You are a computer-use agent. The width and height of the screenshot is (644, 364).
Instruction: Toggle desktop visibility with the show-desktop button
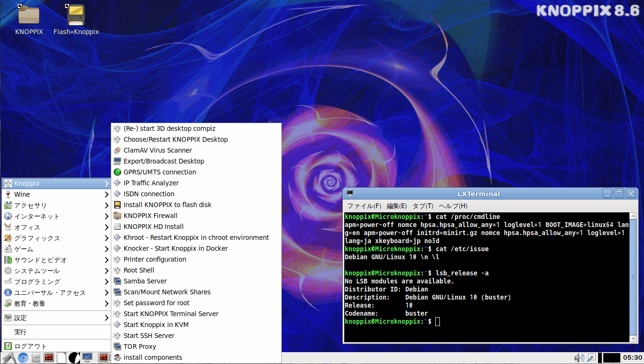(87, 357)
